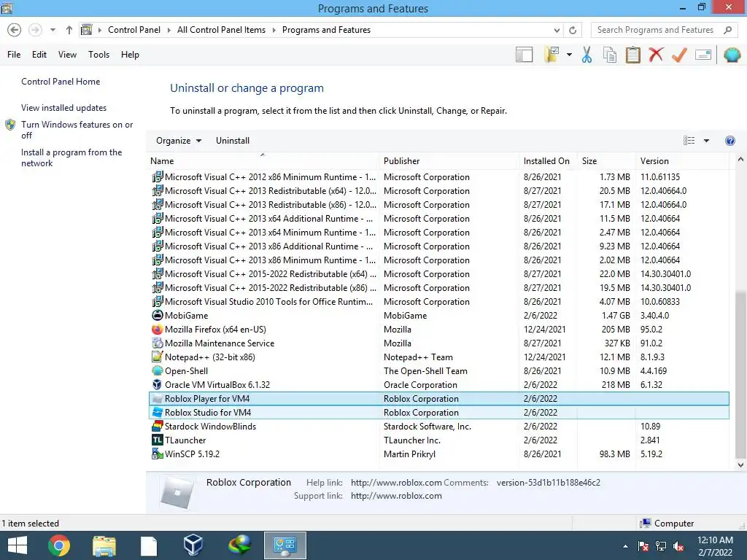Open the View menu

(x=67, y=55)
